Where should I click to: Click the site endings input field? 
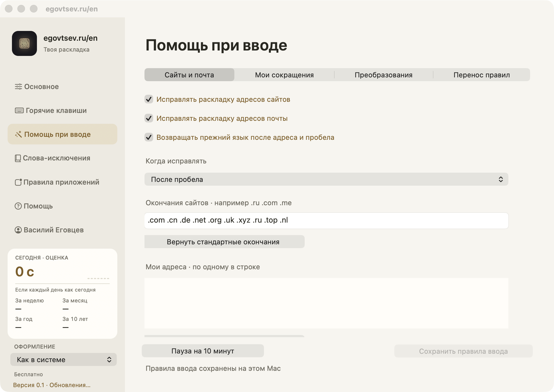point(326,220)
